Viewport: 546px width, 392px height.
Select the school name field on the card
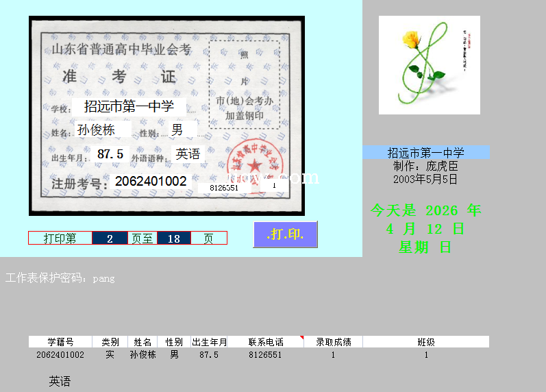pos(129,106)
